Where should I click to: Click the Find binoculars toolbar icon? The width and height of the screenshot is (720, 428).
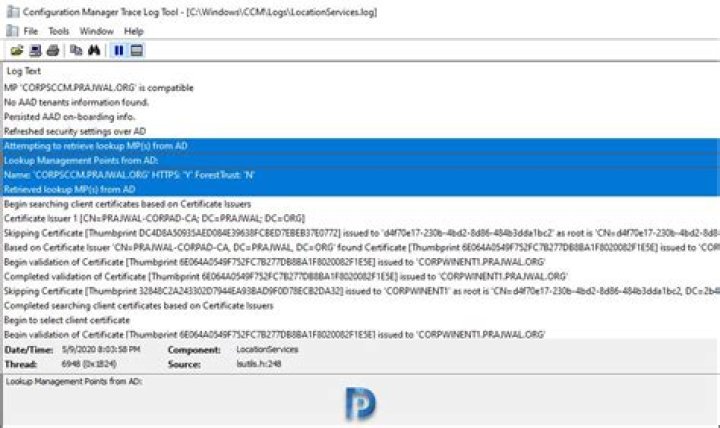pos(94,50)
